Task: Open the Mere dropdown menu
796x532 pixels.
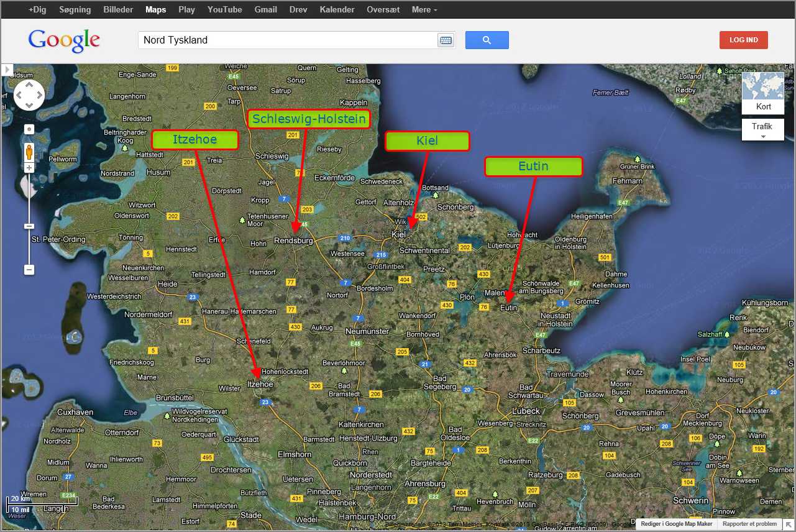Action: [424, 10]
